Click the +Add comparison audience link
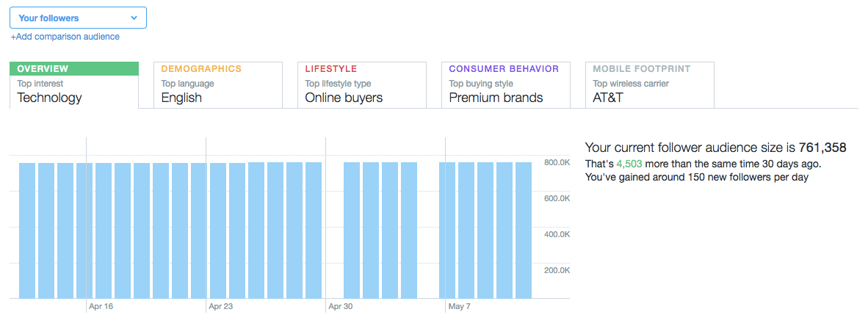This screenshot has height=323, width=868. [65, 37]
